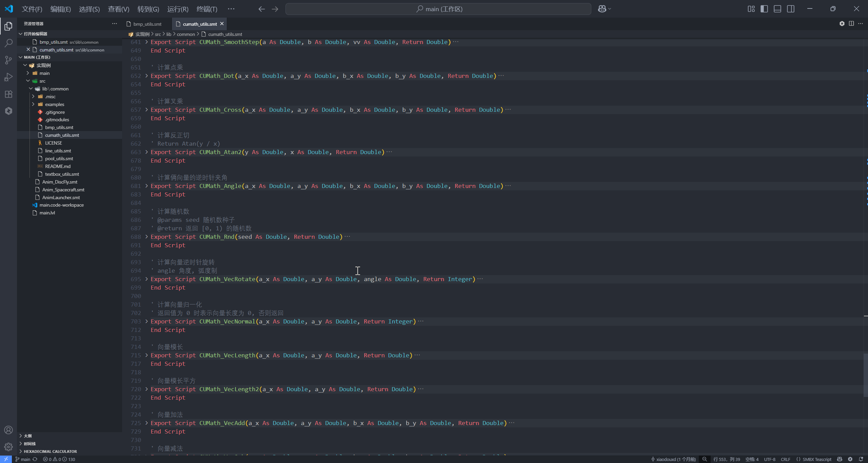This screenshot has height=463, width=868.
Task: Click Copilot status icon in status bar
Action: pyautogui.click(x=840, y=459)
